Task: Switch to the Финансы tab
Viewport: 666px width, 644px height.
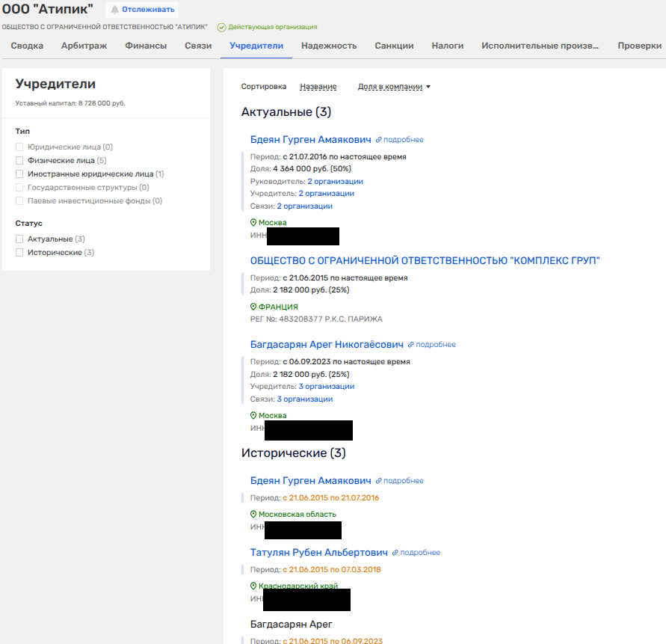Action: (146, 46)
